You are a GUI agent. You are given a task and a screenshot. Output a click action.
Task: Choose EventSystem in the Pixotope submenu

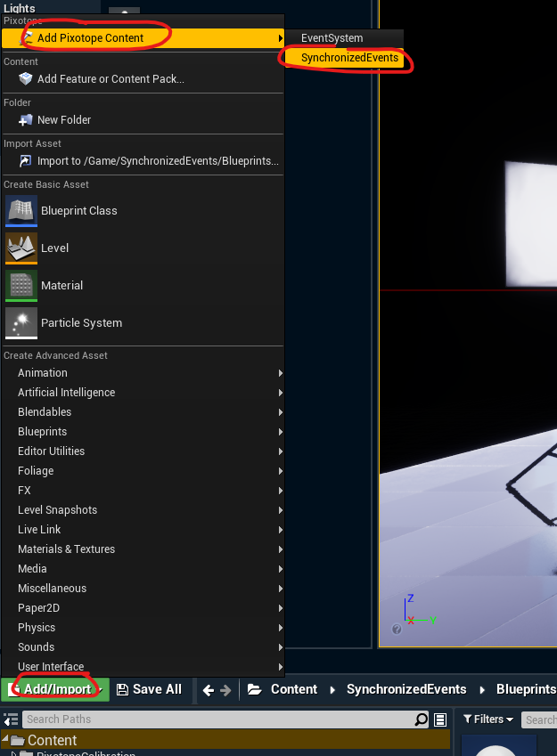332,38
